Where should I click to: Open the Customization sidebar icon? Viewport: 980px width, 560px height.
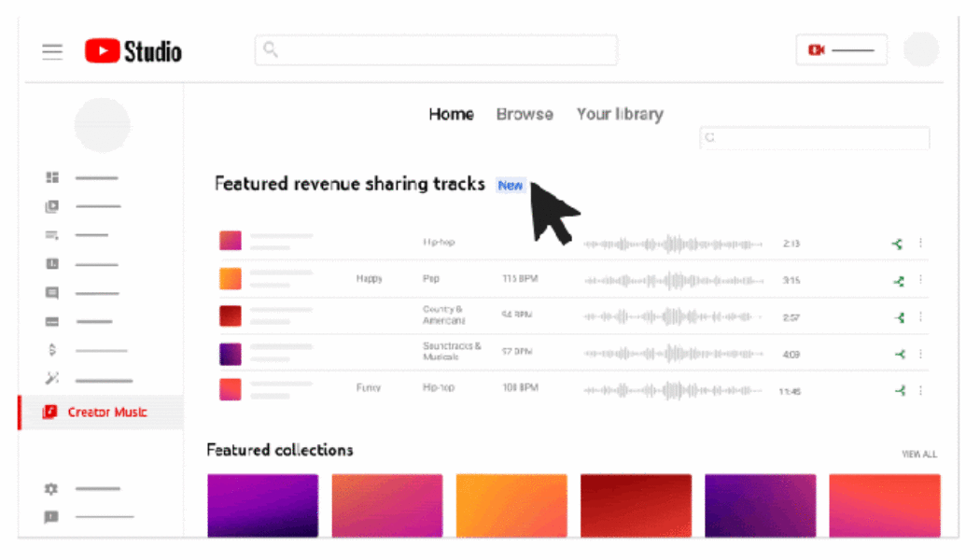[52, 379]
